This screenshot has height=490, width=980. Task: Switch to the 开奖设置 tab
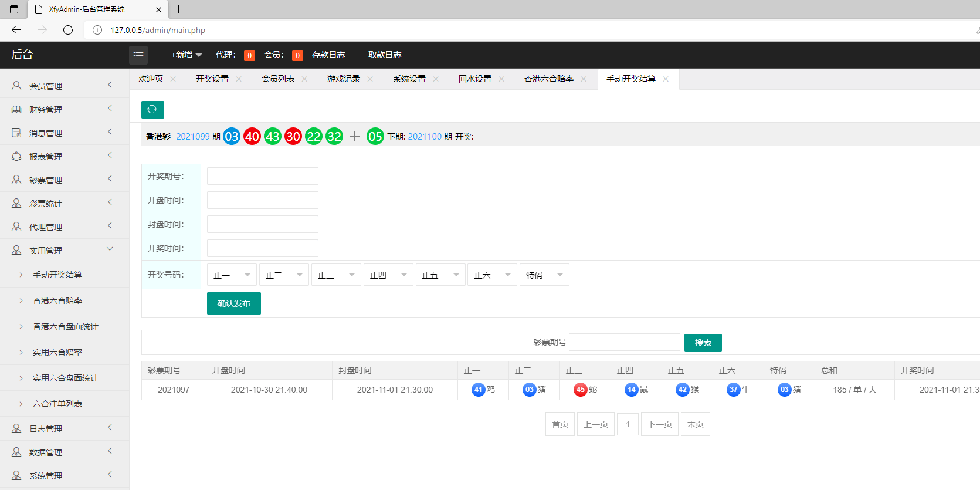click(x=212, y=79)
